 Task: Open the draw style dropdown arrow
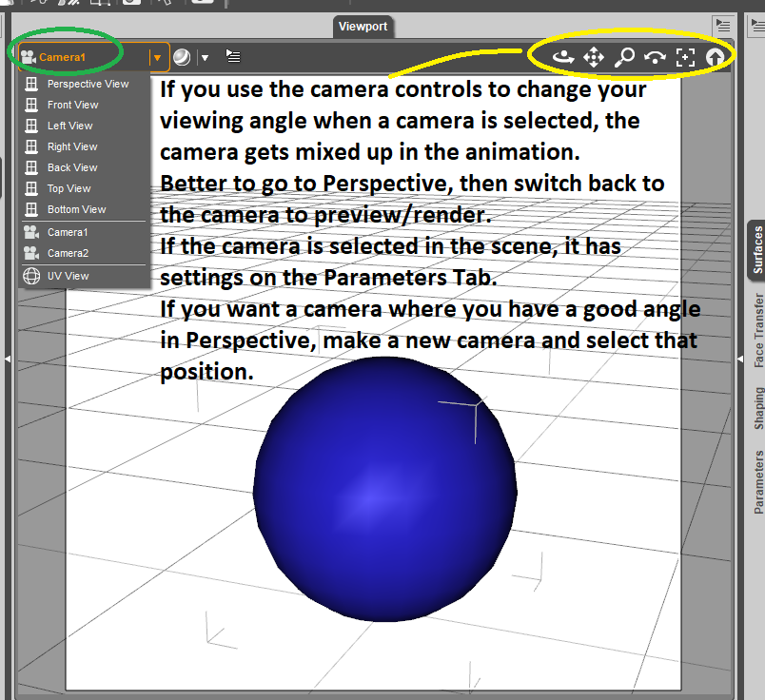coord(205,58)
